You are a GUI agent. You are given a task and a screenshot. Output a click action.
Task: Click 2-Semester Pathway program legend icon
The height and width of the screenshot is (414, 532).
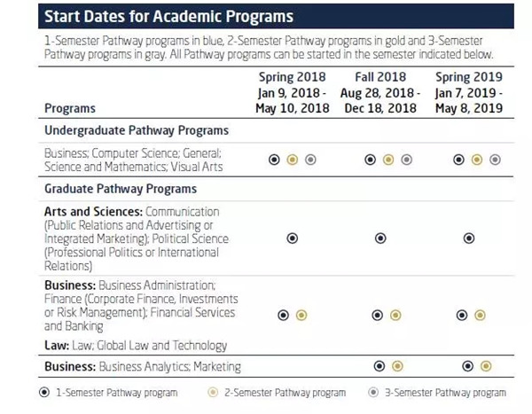tap(212, 392)
